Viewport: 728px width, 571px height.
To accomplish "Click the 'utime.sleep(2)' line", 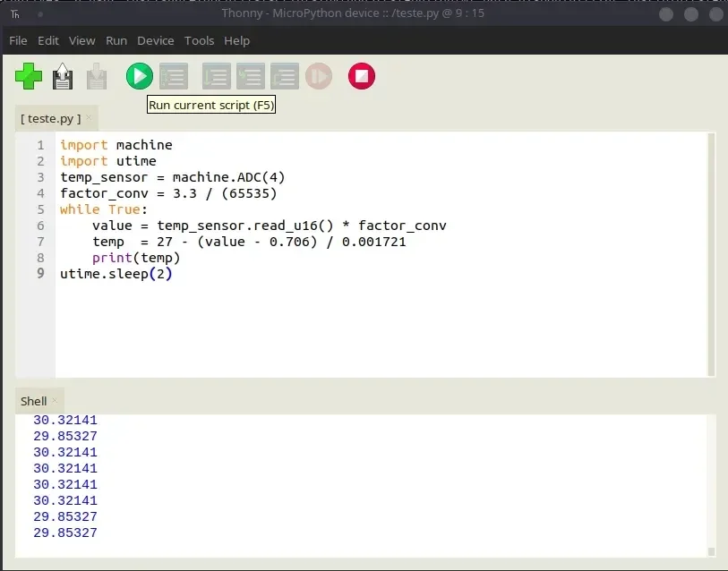I will [116, 274].
